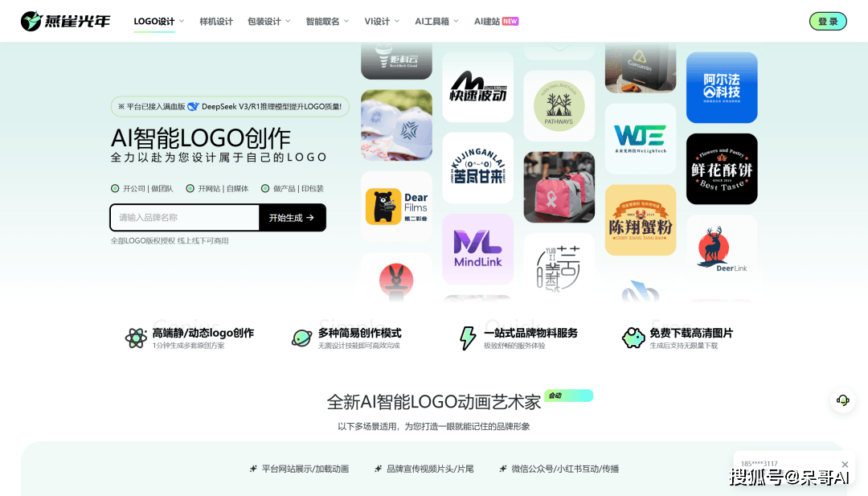Click the customer service headset icon

[x=842, y=400]
